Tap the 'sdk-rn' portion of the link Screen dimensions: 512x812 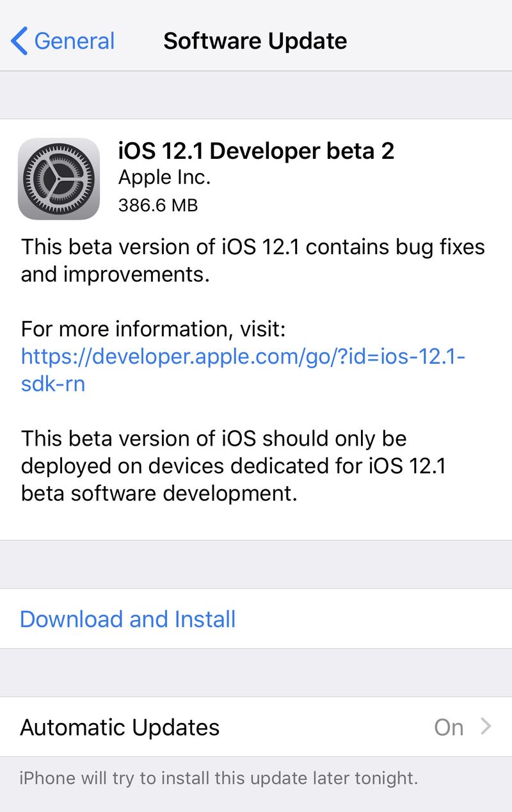click(53, 384)
